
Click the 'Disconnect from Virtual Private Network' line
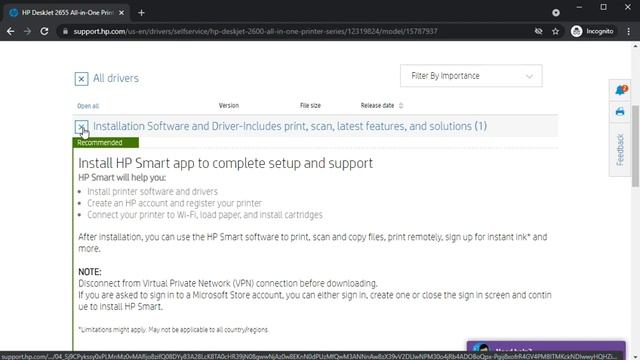coord(228,284)
